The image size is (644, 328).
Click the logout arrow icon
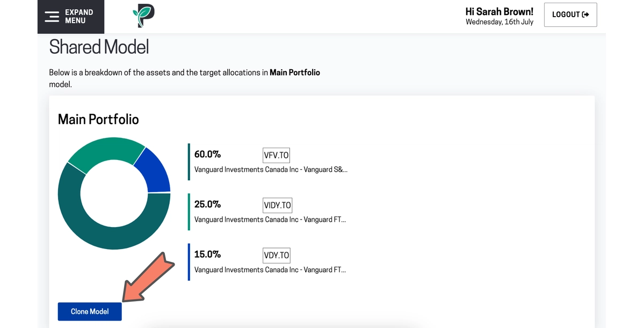pos(586,14)
